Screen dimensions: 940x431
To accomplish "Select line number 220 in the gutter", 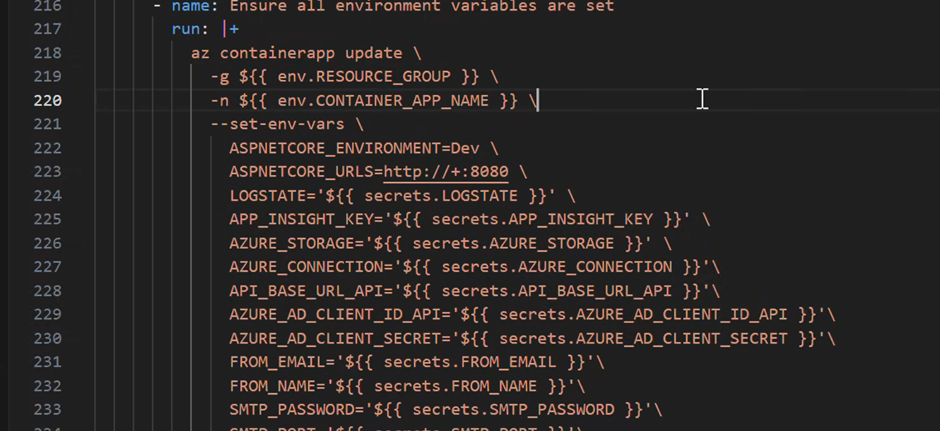I will click(x=48, y=101).
